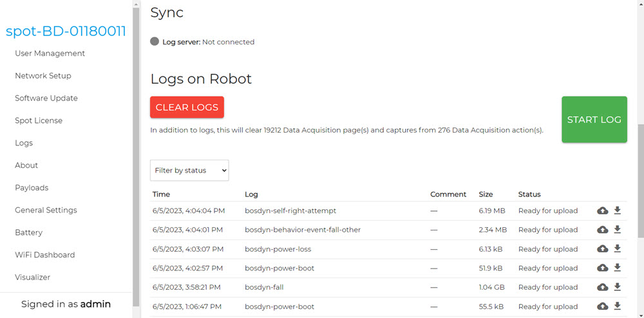Go to the Network Setup page

[x=43, y=76]
